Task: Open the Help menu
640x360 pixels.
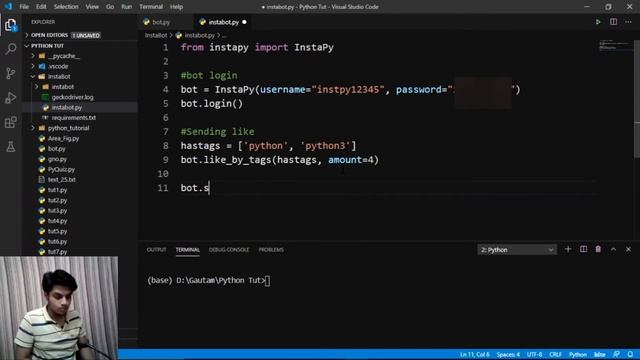Action: pos(176,7)
